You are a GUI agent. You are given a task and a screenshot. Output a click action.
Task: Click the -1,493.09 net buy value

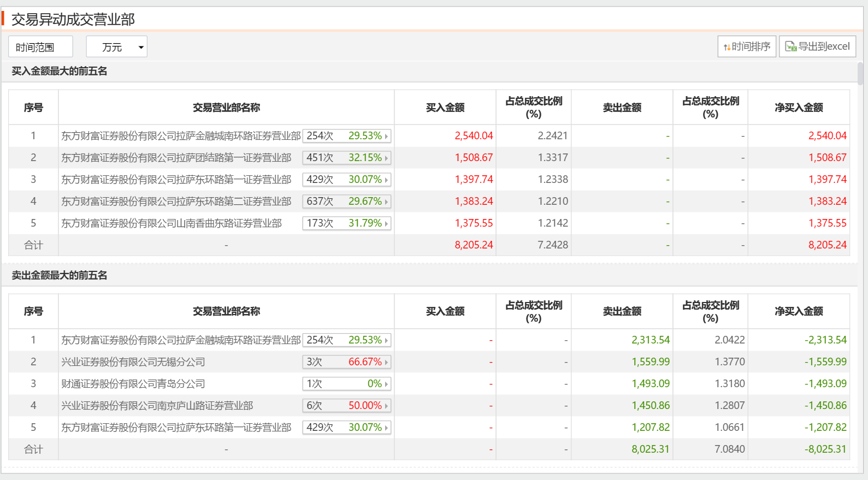(x=825, y=384)
